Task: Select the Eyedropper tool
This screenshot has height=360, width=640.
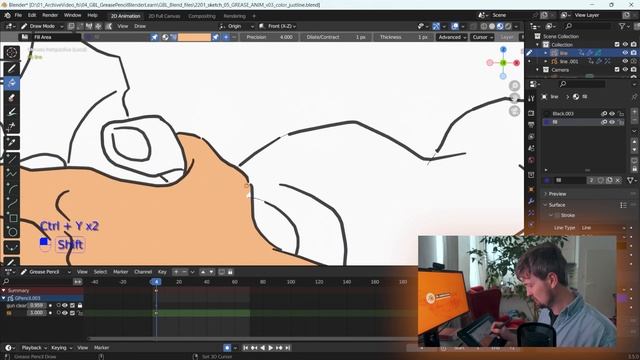Action: (11, 142)
